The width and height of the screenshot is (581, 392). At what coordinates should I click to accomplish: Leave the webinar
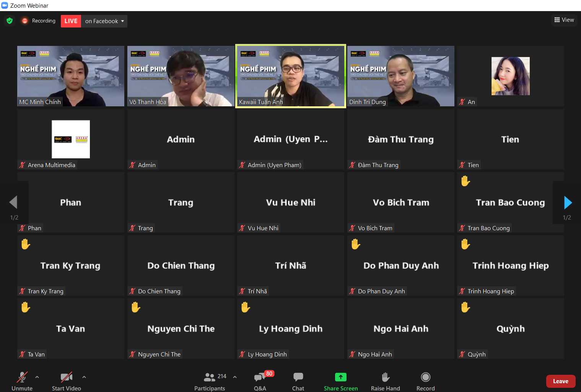pyautogui.click(x=560, y=381)
